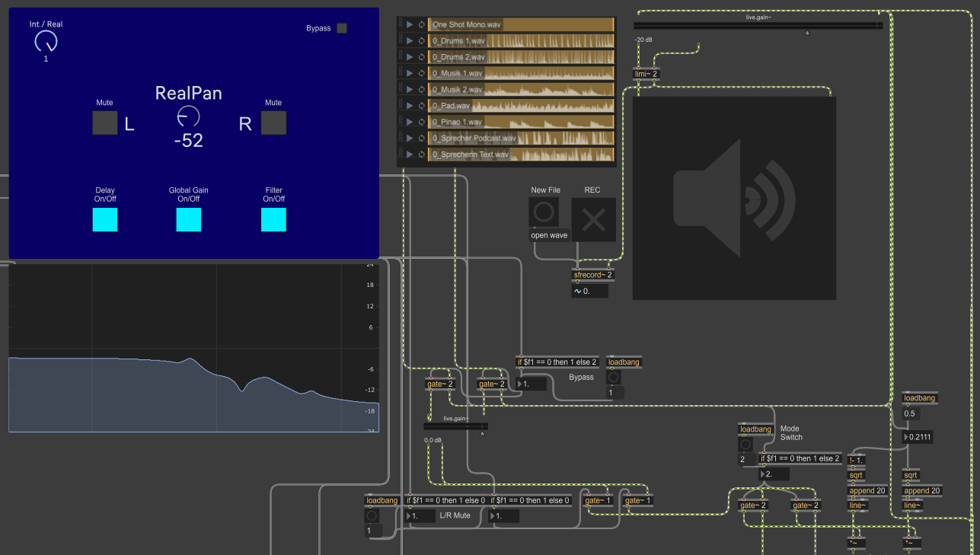This screenshot has height=555, width=980.
Task: Toggle Delay On/Off
Action: coord(105,219)
